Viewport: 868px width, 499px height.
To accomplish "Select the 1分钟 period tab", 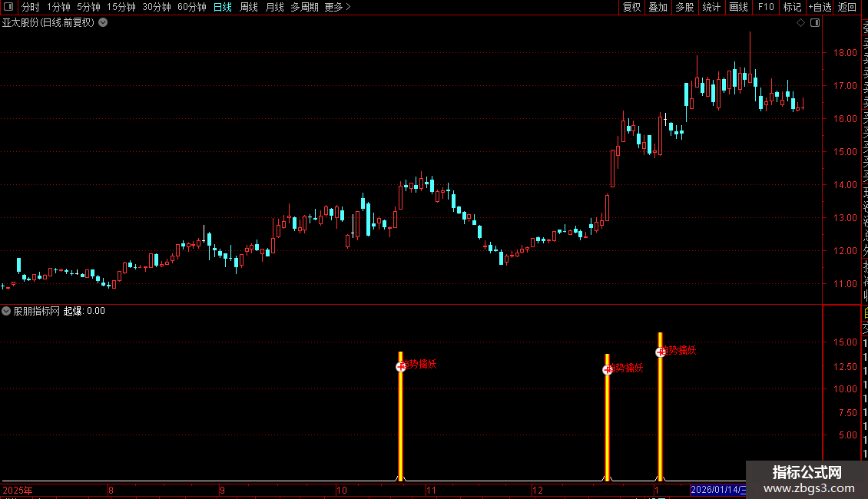I will point(58,7).
